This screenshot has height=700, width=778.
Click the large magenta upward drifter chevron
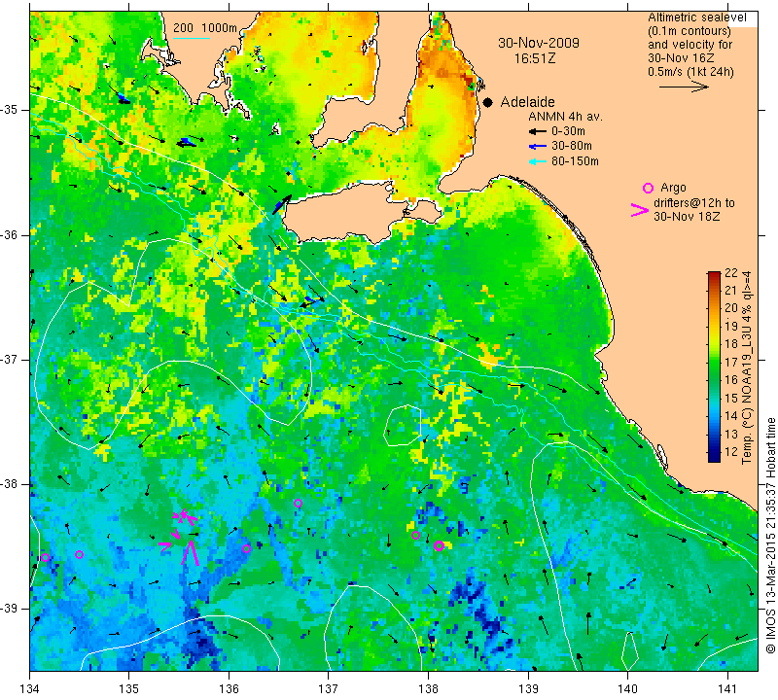tap(190, 552)
